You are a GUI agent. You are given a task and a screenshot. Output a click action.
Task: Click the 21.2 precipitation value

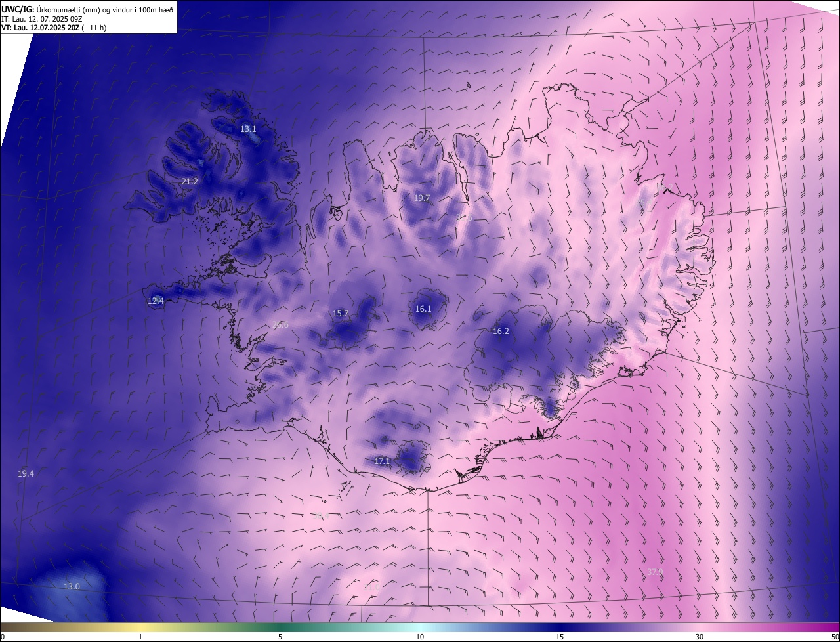[x=190, y=181]
